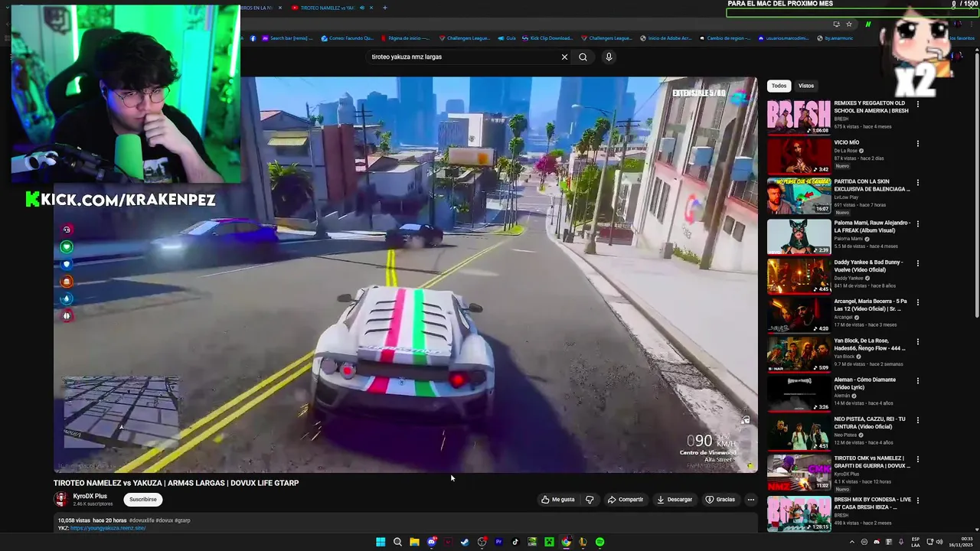The width and height of the screenshot is (980, 551).
Task: Click the main video player area
Action: pos(406,275)
